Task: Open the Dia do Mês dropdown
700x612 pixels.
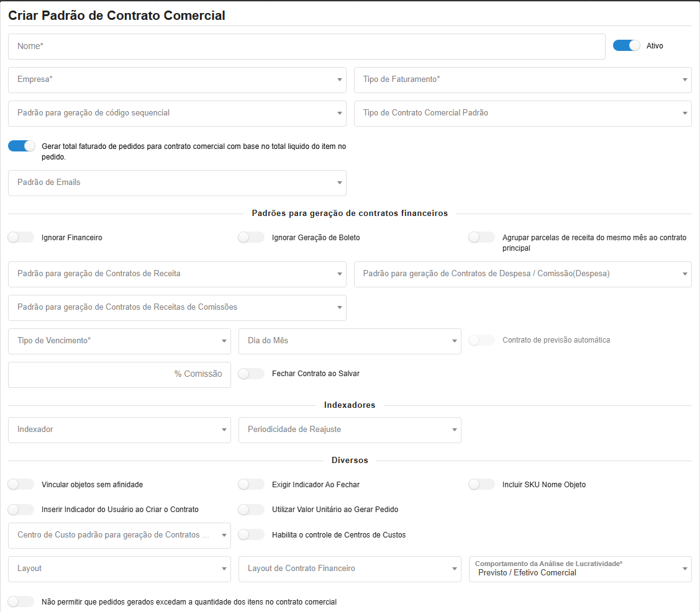Action: (350, 341)
